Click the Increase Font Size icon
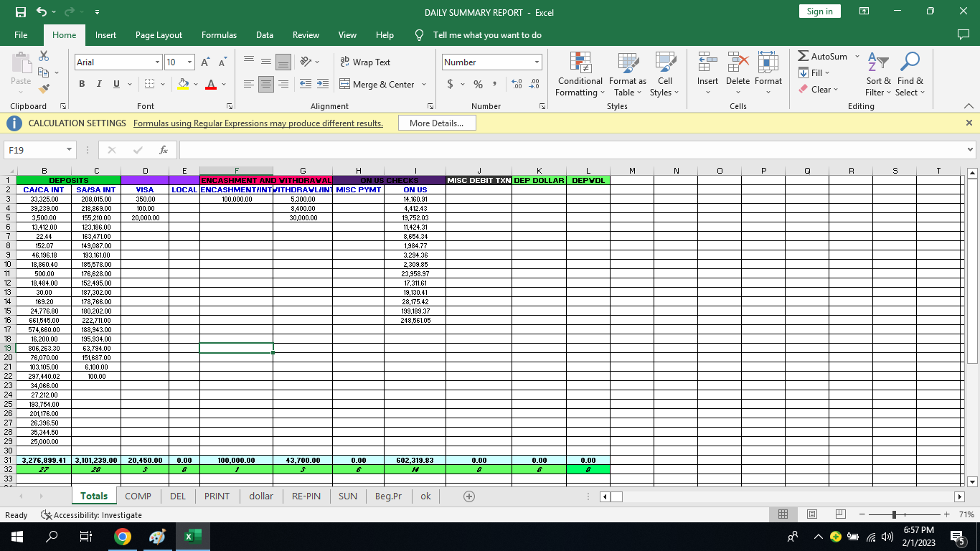Image resolution: width=980 pixels, height=551 pixels. (x=206, y=62)
